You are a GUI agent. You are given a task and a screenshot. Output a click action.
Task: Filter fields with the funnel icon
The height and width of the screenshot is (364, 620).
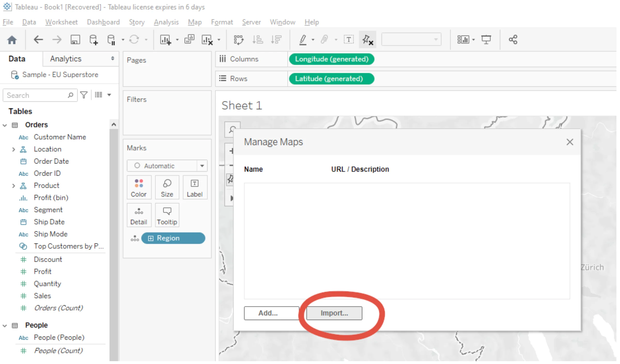tap(84, 95)
